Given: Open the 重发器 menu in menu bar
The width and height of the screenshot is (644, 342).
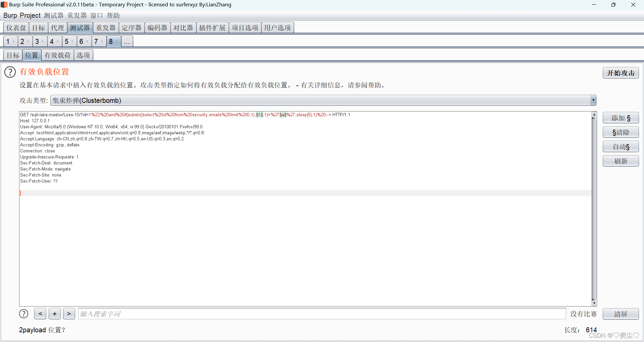Looking at the screenshot, I should point(77,16).
